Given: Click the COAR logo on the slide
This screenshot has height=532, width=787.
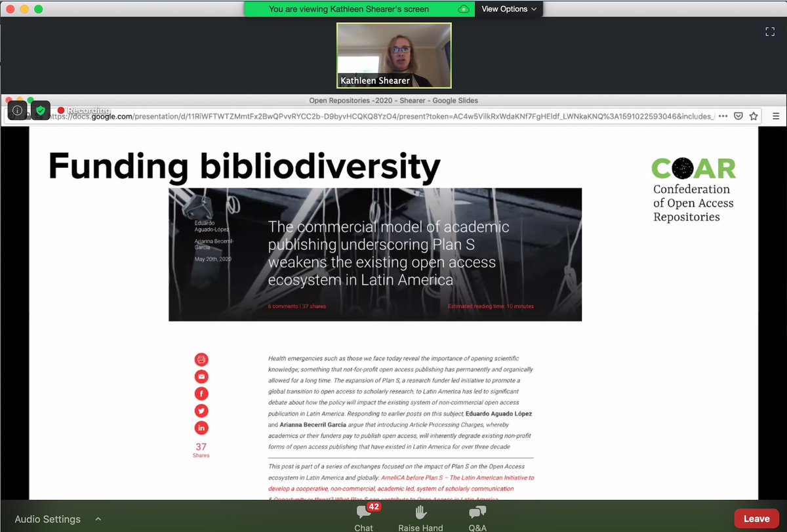Looking at the screenshot, I should (x=694, y=169).
